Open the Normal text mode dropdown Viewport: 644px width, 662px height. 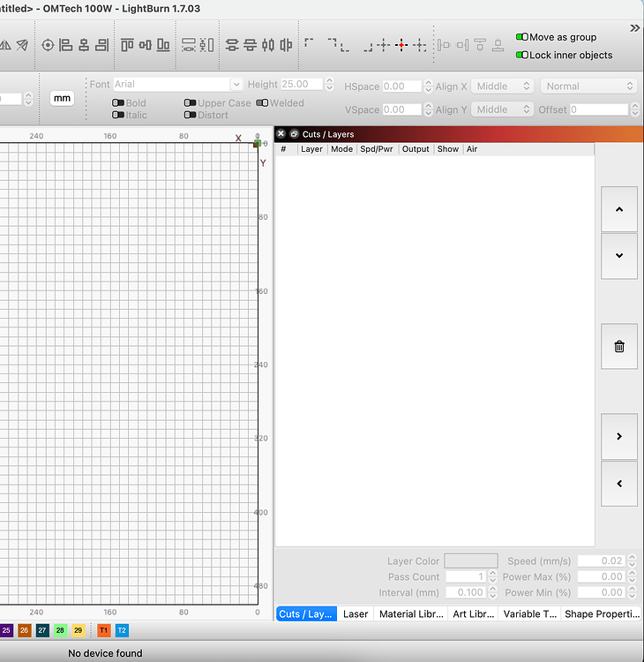tap(588, 87)
